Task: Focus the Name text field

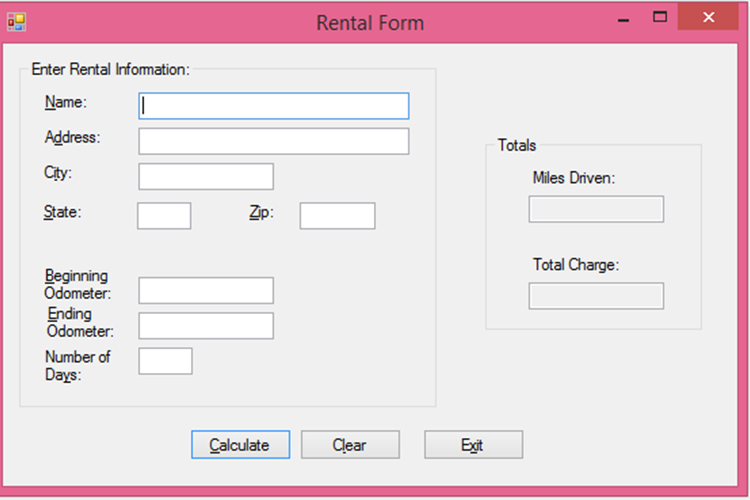Action: click(x=274, y=106)
